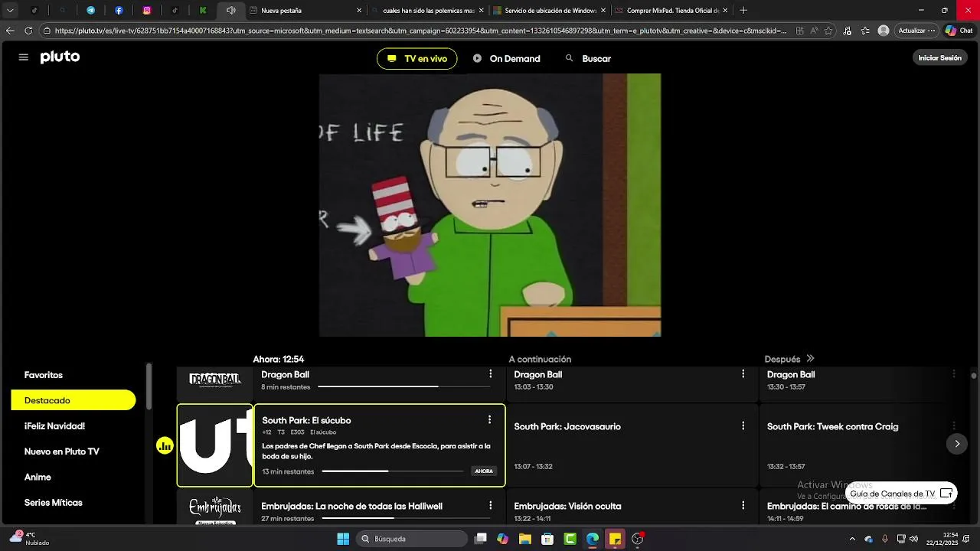Screen dimensions: 980x551
Task: Open options for current Dragon Ball program
Action: [491, 374]
